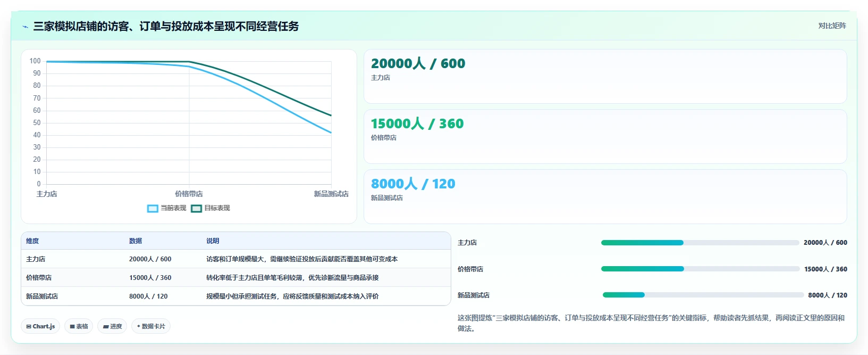Click the 主力店 label beside its progress bar
This screenshot has width=868, height=355.
(467, 243)
